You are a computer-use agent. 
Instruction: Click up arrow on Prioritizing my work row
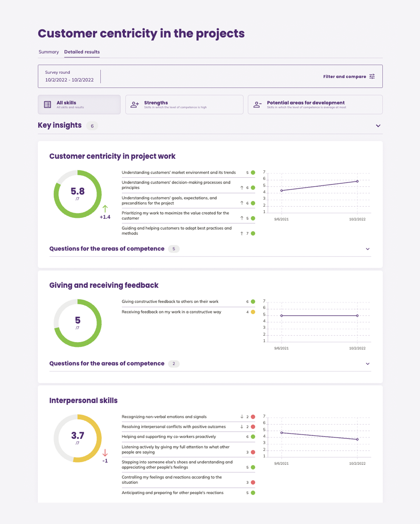click(242, 218)
